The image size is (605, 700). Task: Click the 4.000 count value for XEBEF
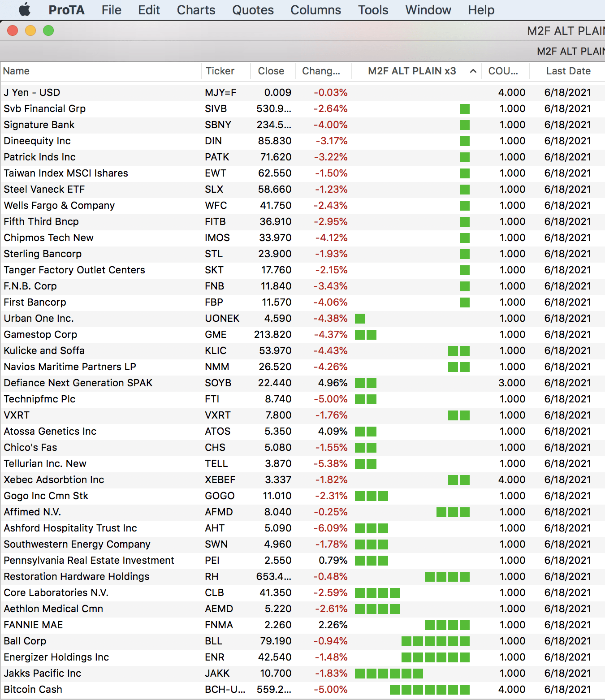click(512, 480)
